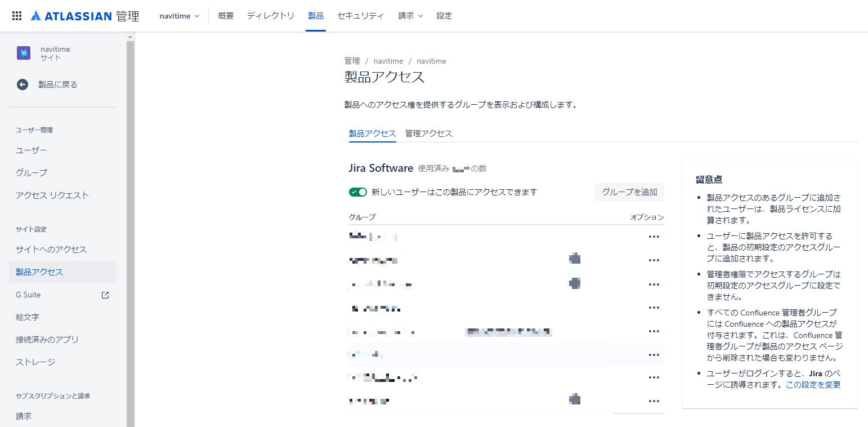The width and height of the screenshot is (868, 427).
Task: Switch to the 管理アクセス tab
Action: [428, 134]
